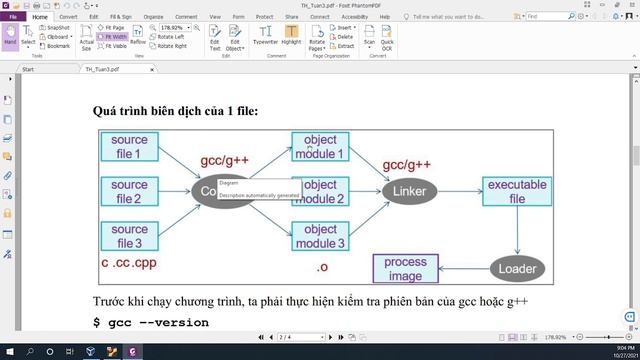Click the status bar zoom slider handle
The width and height of the screenshot is (640, 360).
click(x=609, y=337)
